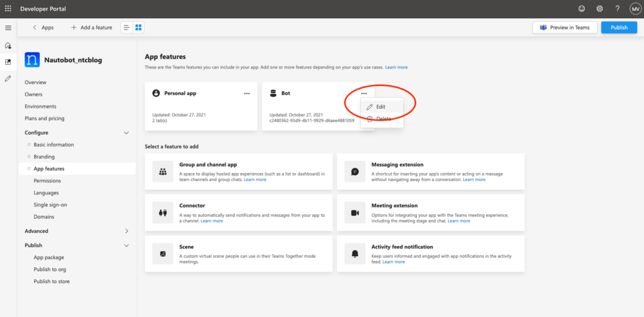Click the feedback smiley icon

point(582,9)
